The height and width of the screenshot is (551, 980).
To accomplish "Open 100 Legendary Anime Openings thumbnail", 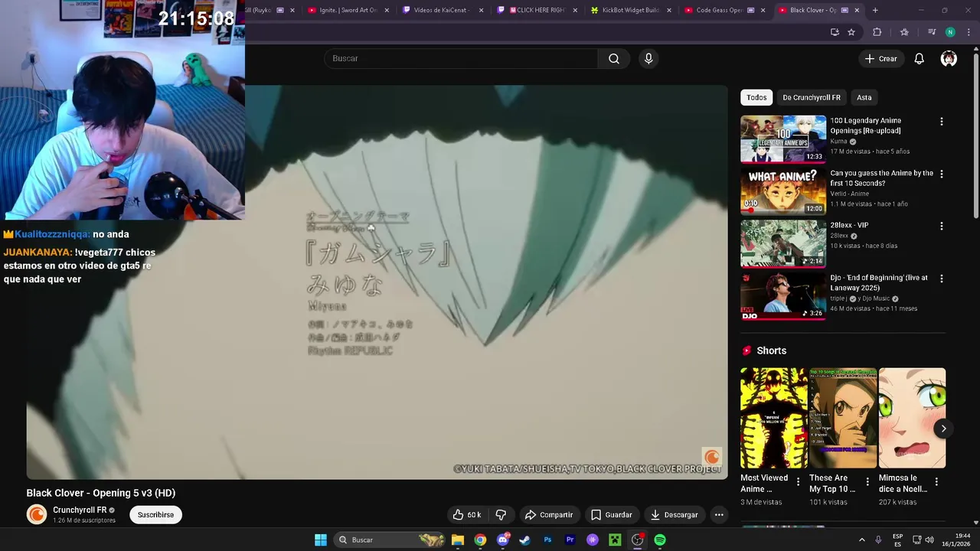I will tap(783, 139).
